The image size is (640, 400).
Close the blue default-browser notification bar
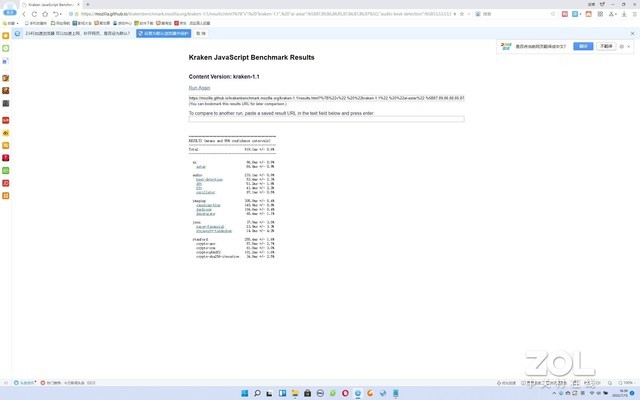tap(632, 33)
